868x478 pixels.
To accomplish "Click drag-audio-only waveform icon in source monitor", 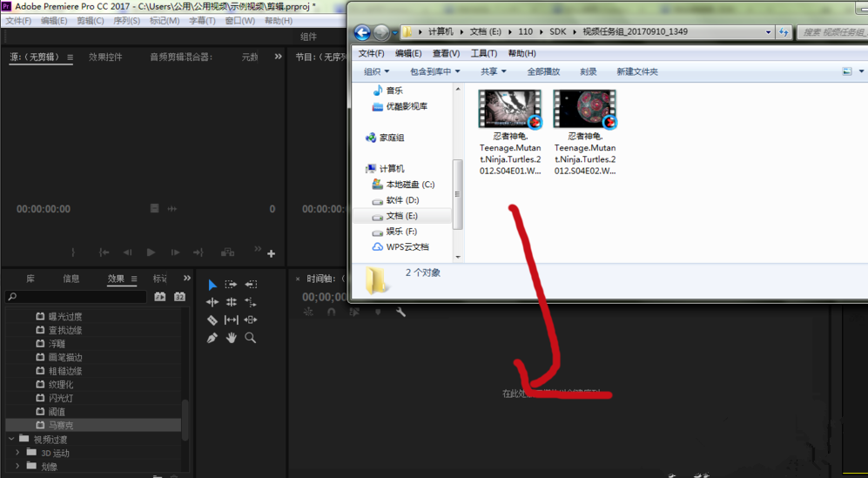I will [172, 209].
